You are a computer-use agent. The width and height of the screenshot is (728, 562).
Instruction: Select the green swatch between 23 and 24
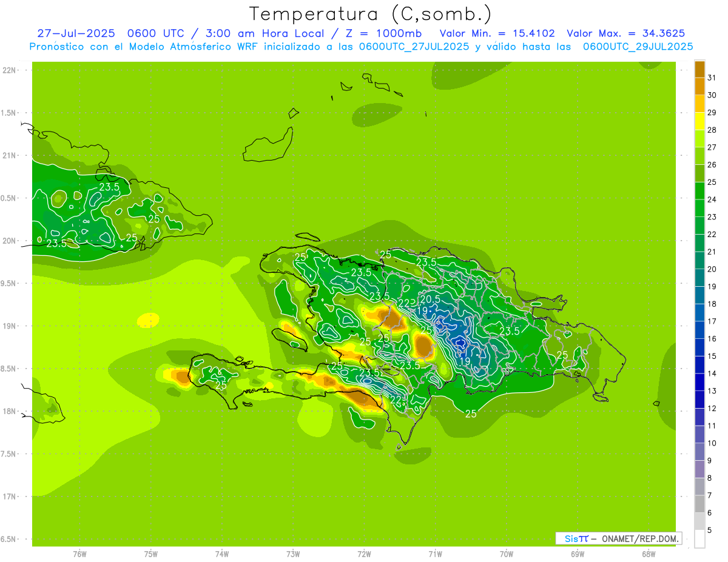[x=699, y=208]
